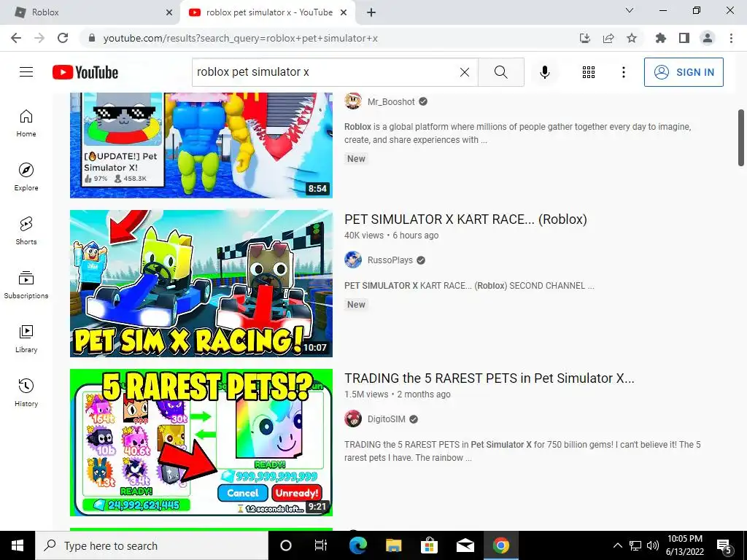747x560 pixels.
Task: Close the YouTube tab
Action: [x=344, y=12]
